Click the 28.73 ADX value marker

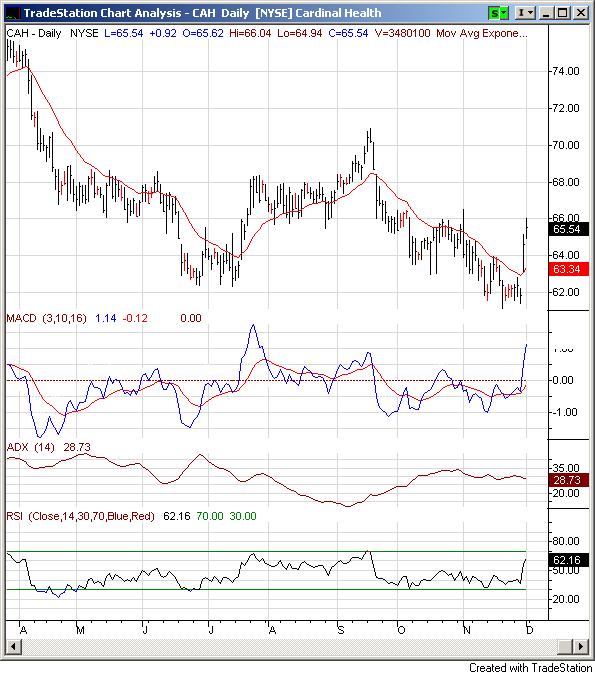tap(568, 480)
